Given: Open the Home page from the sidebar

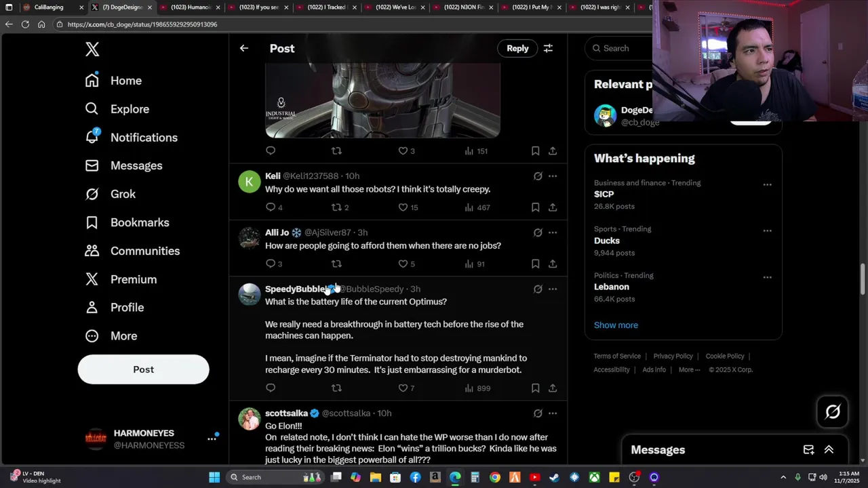Looking at the screenshot, I should coord(113,81).
